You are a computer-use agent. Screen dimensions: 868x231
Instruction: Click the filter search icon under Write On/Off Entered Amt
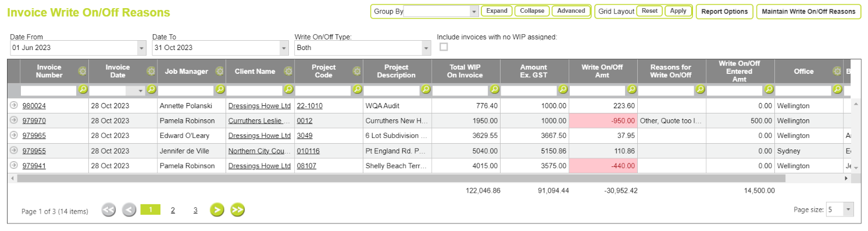tap(769, 90)
